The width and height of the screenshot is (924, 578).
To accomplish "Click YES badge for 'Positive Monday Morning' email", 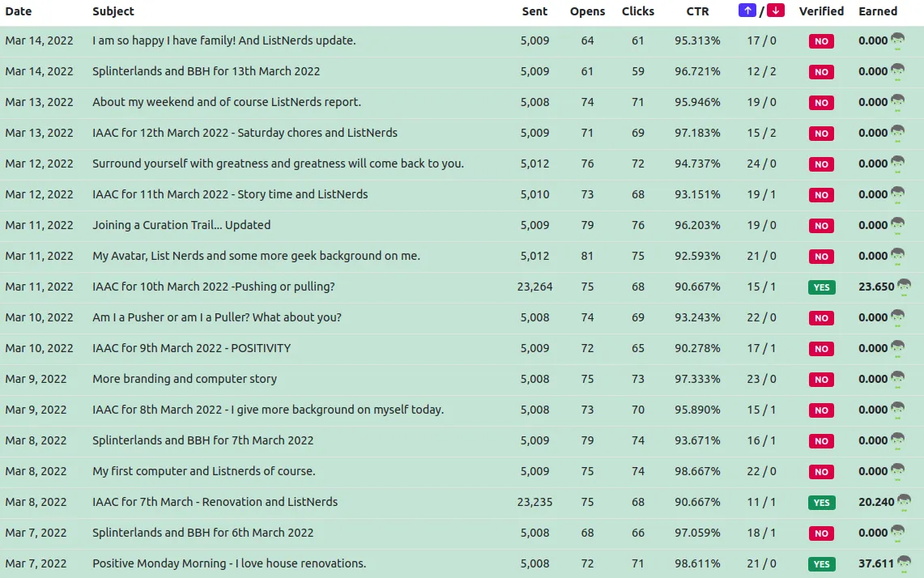I will (x=821, y=564).
